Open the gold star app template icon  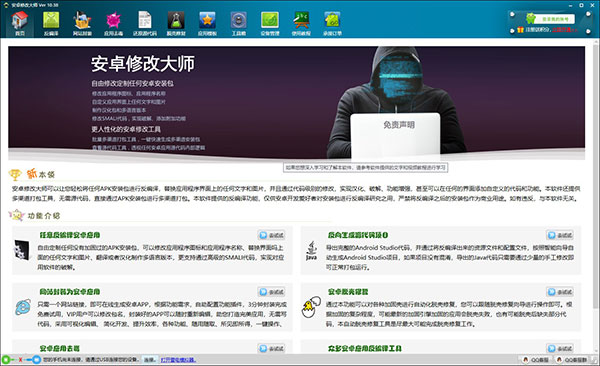coord(207,23)
